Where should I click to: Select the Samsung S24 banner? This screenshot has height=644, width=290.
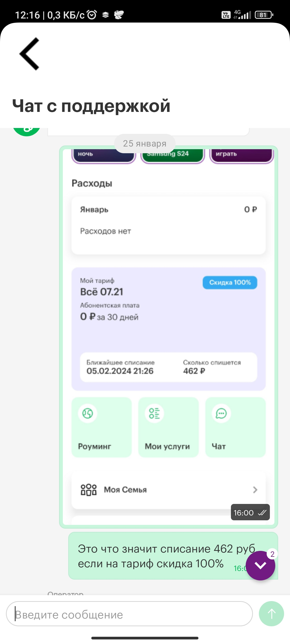tap(173, 155)
